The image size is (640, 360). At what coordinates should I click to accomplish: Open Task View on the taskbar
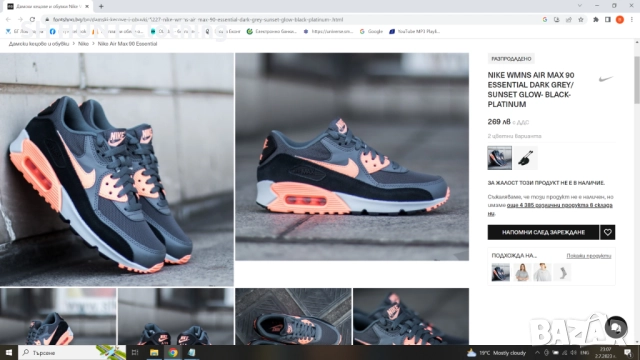tap(135, 352)
